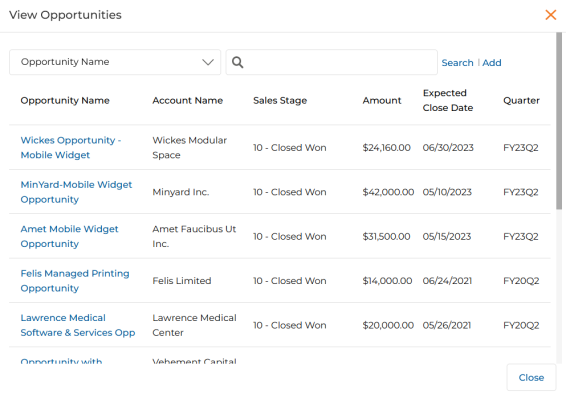Open MinYard-Mobile Widget Opportunity link
This screenshot has height=395, width=566.
pyautogui.click(x=76, y=192)
